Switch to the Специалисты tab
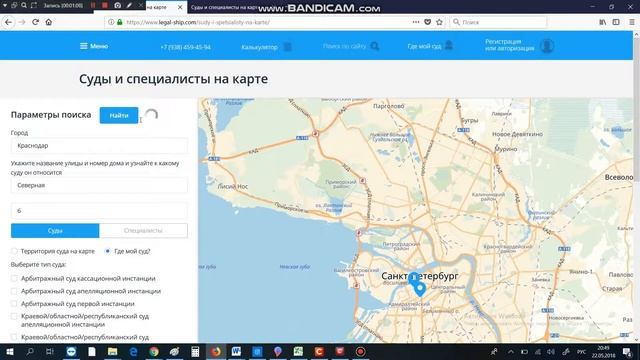Image resolution: width=640 pixels, height=360 pixels. [x=143, y=231]
